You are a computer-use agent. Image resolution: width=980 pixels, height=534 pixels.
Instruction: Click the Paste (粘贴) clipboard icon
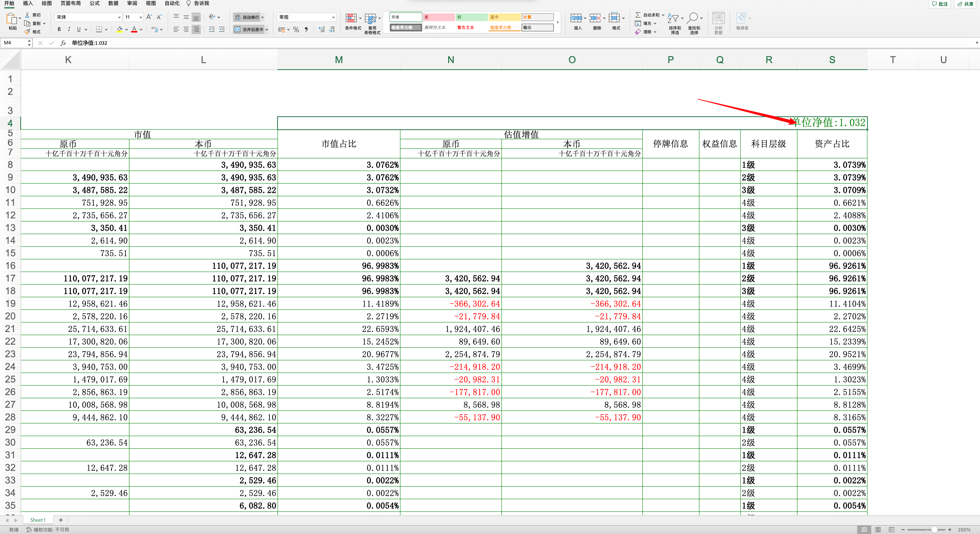(x=12, y=18)
